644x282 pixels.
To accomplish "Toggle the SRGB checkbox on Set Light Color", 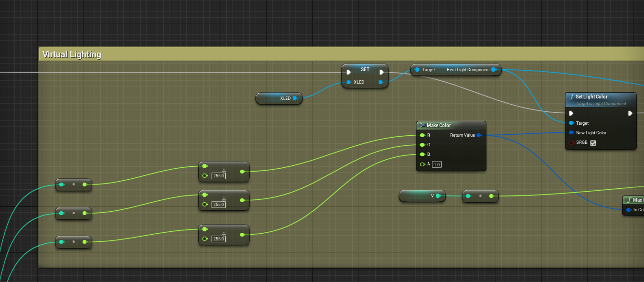I will point(593,143).
